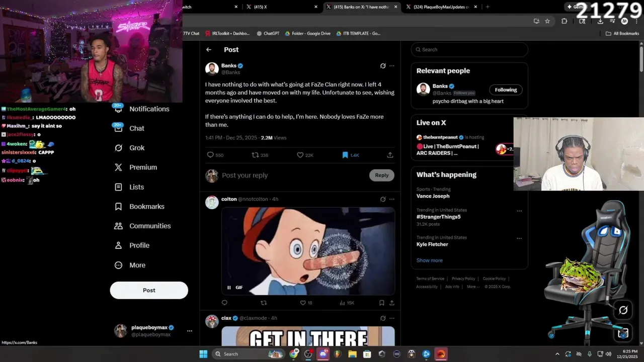Image resolution: width=644 pixels, height=362 pixels.
Task: Open Privacy Policy link
Action: 463,279
